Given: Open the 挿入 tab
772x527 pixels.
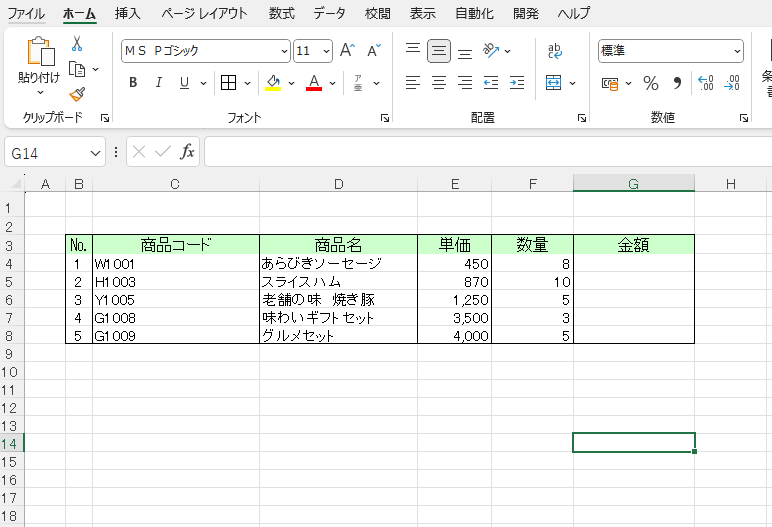Looking at the screenshot, I should 128,14.
